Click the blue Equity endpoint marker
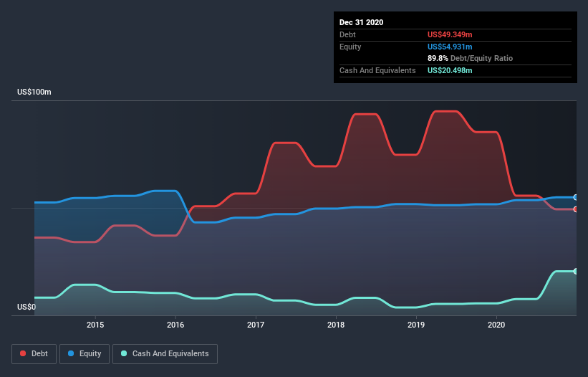This screenshot has height=377, width=588. pos(576,197)
